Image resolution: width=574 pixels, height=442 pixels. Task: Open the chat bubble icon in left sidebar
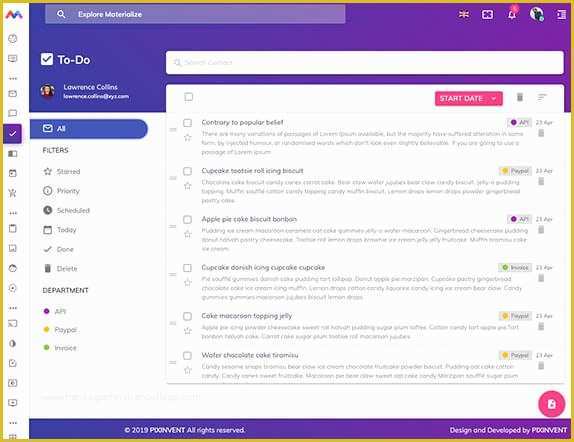click(x=12, y=113)
